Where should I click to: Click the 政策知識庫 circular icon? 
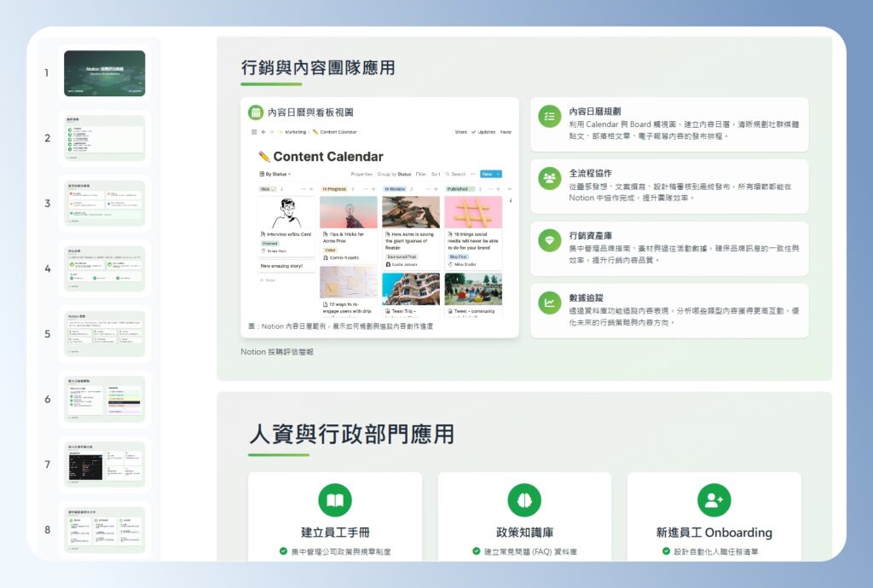(x=524, y=498)
